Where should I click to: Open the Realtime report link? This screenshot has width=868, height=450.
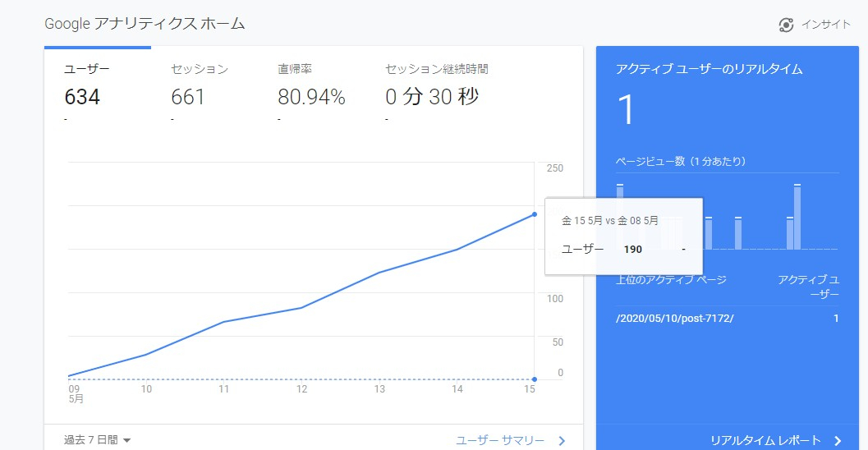tap(765, 439)
